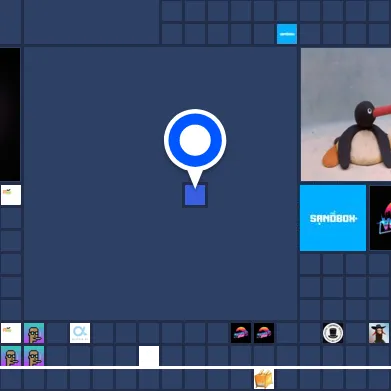Select the highlighted blue parcel under the pin
This screenshot has width=391, height=391.
195,195
